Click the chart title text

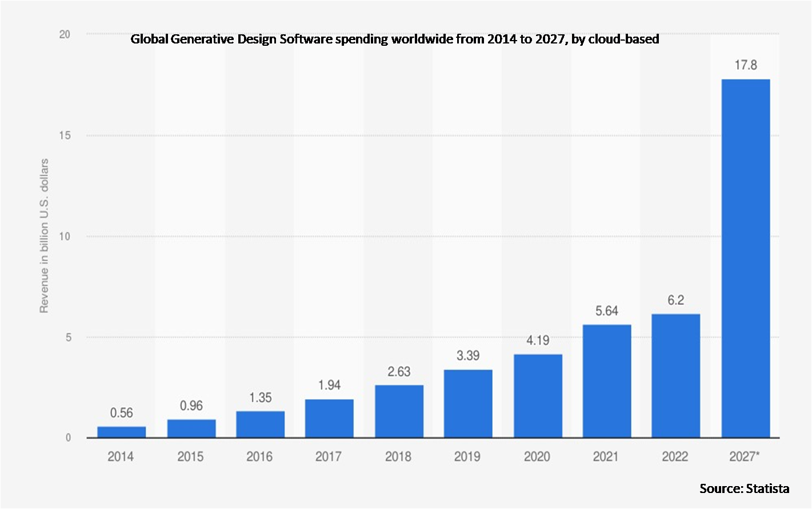395,39
